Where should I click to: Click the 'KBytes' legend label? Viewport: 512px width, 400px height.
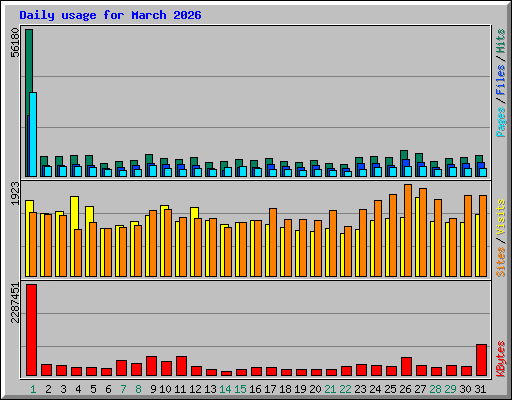point(501,359)
